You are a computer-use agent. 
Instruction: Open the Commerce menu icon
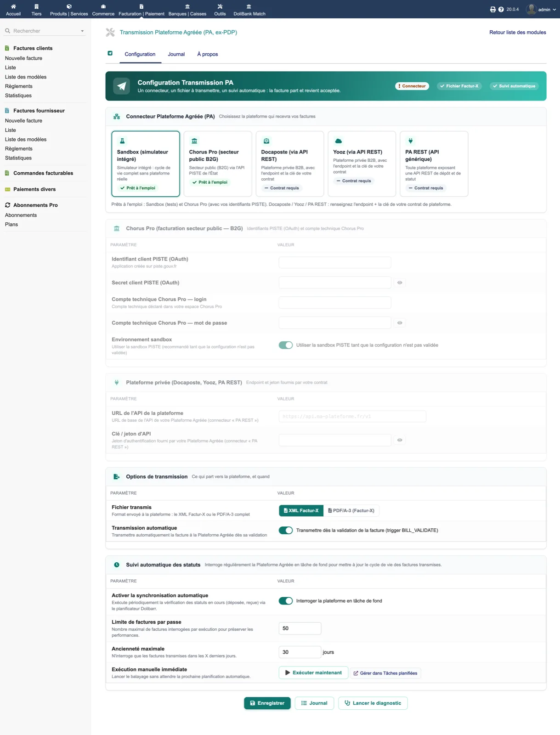pyautogui.click(x=103, y=6)
